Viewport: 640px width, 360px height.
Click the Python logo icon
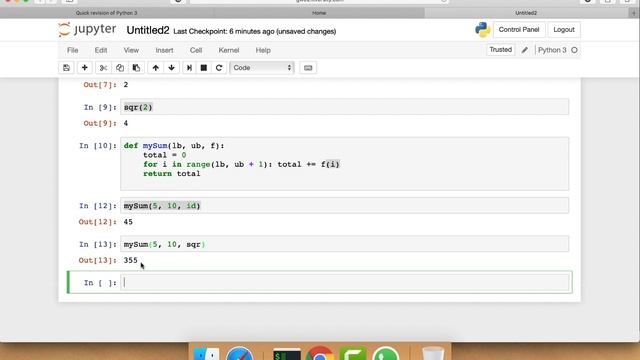pos(482,30)
